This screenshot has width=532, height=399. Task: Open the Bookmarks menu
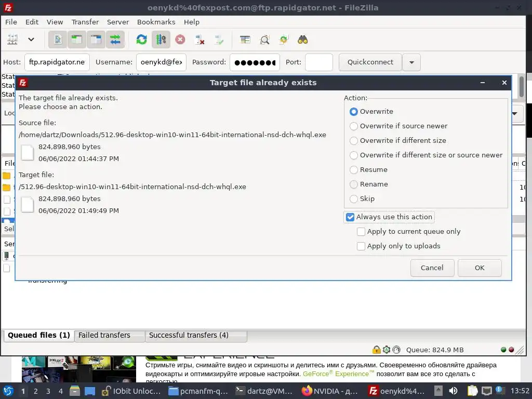[156, 22]
